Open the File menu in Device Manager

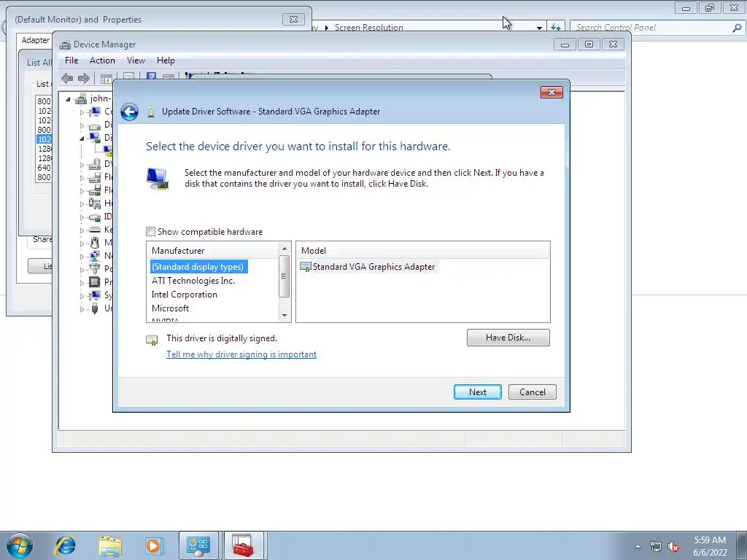71,61
